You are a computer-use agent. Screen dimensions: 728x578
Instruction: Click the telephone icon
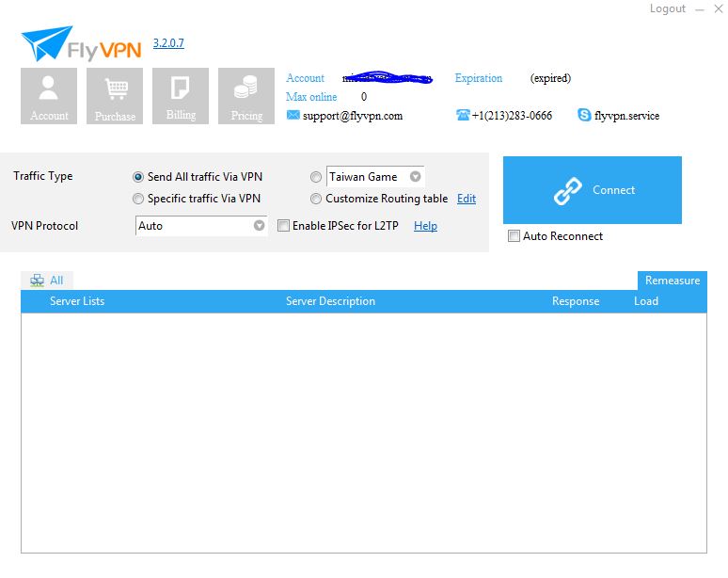[x=463, y=115]
